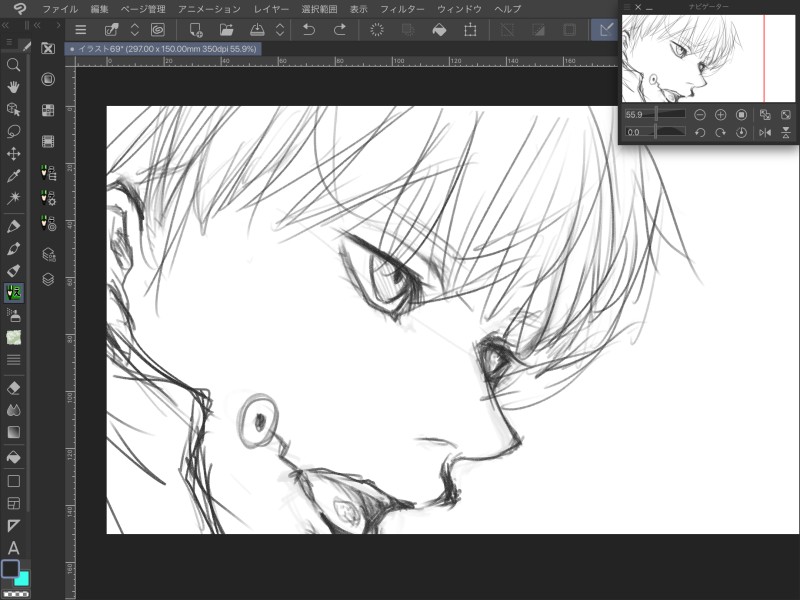
Task: Open the レイヤー menu
Action: pyautogui.click(x=271, y=9)
